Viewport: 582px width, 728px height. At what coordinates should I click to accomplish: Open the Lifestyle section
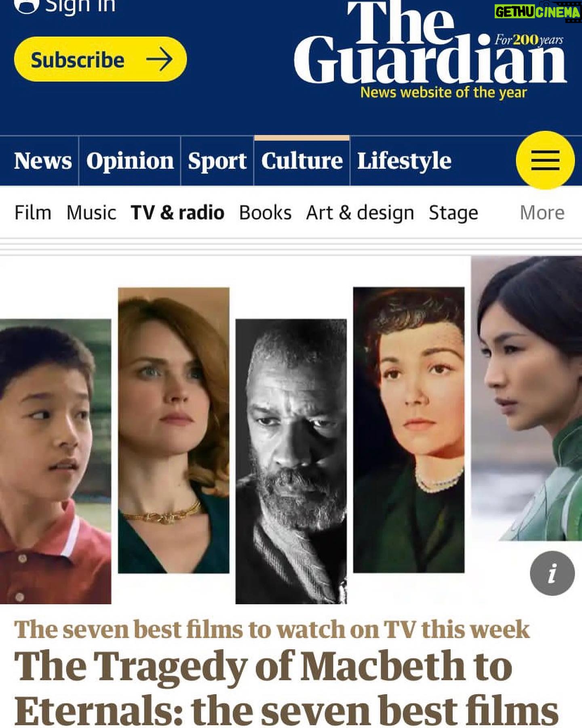pyautogui.click(x=404, y=161)
